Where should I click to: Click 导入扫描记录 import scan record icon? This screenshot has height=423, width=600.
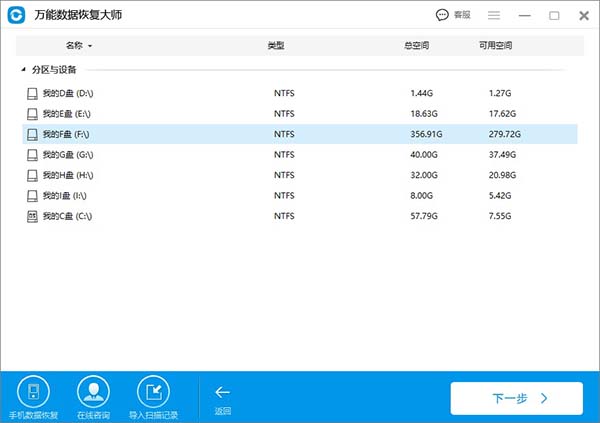(153, 391)
